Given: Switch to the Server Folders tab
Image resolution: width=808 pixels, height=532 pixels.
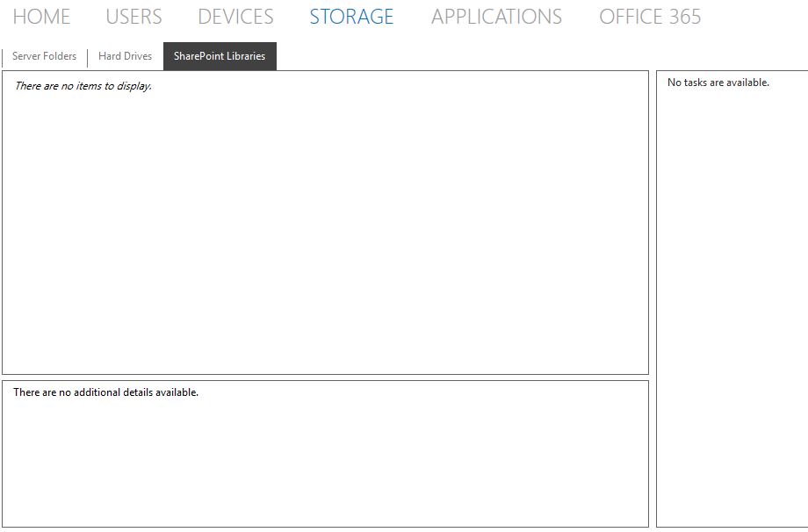Looking at the screenshot, I should pyautogui.click(x=44, y=56).
